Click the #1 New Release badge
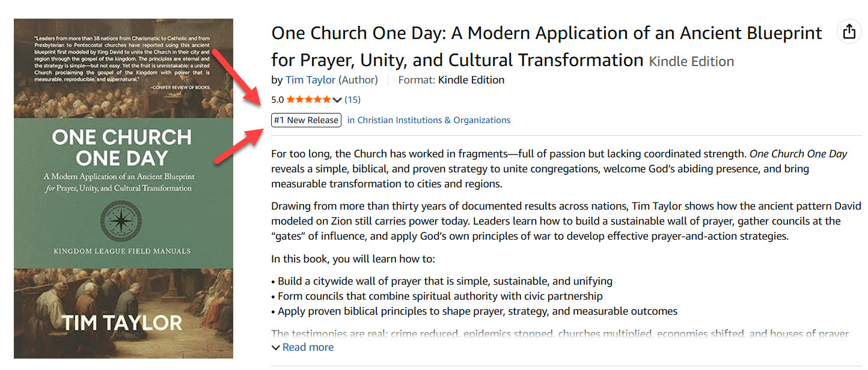The image size is (868, 370). click(306, 120)
